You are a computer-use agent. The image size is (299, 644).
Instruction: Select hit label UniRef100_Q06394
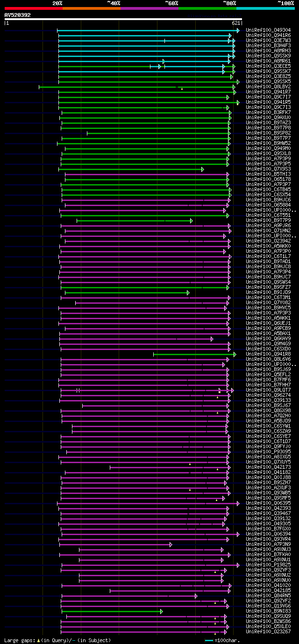tap(268, 534)
